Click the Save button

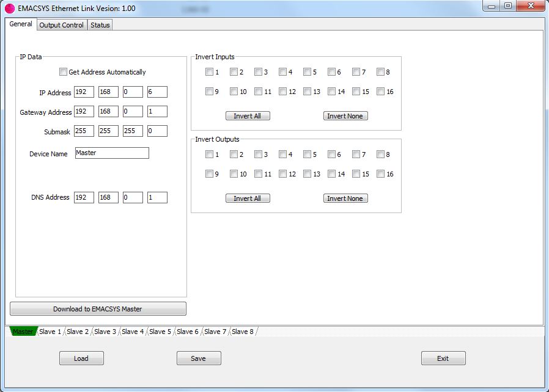[199, 358]
